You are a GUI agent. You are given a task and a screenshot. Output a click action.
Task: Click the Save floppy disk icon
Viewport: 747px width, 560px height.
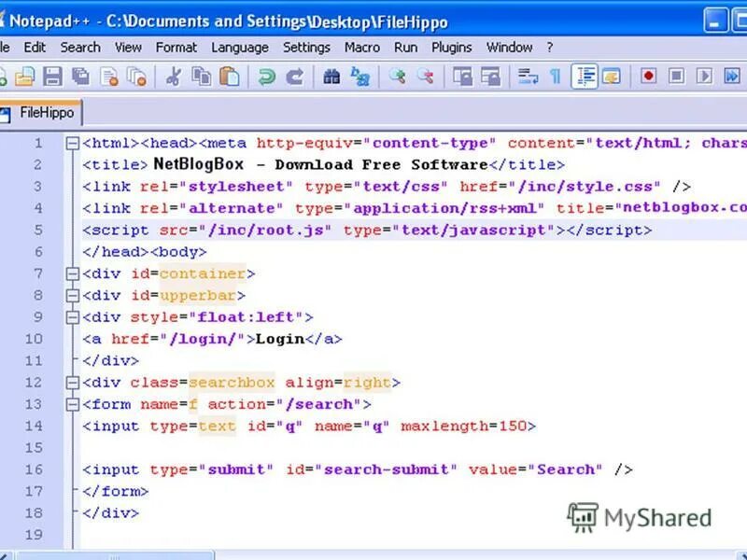[x=52, y=77]
